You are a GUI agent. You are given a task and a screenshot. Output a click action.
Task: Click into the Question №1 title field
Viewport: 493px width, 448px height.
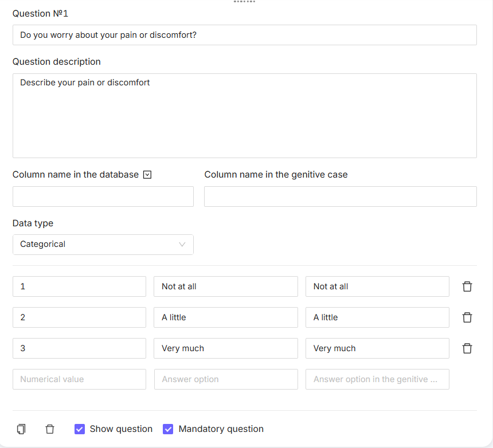pyautogui.click(x=244, y=35)
